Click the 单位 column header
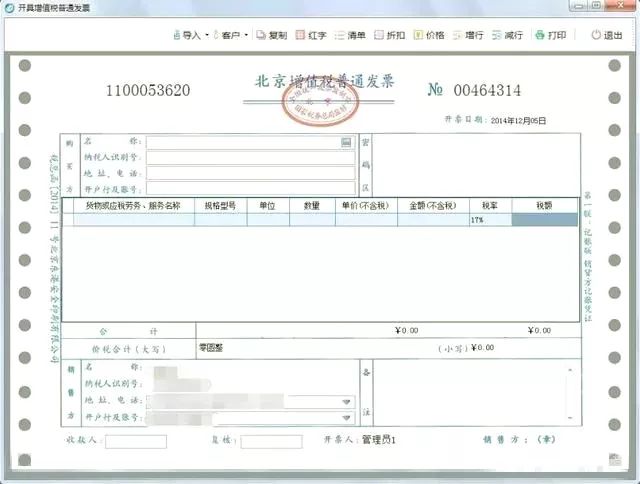This screenshot has height=484, width=640. click(268, 206)
